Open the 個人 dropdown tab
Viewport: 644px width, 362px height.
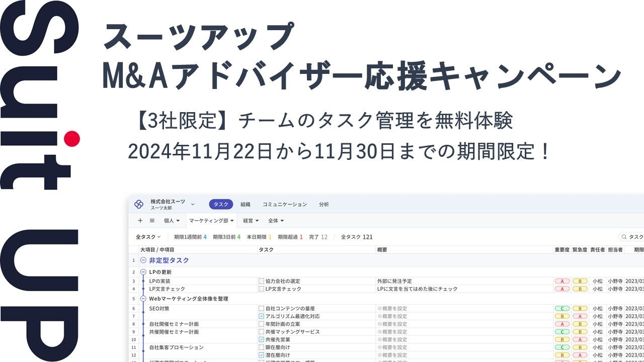click(x=172, y=220)
